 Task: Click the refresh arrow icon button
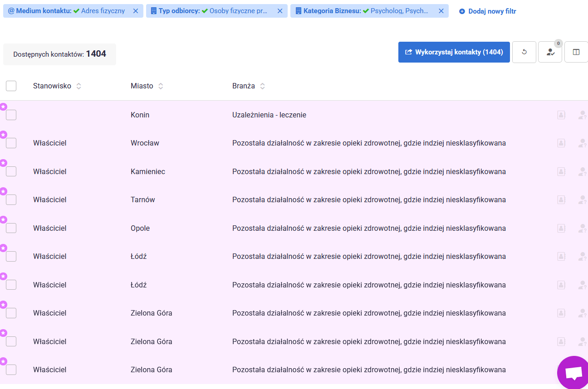coord(524,52)
